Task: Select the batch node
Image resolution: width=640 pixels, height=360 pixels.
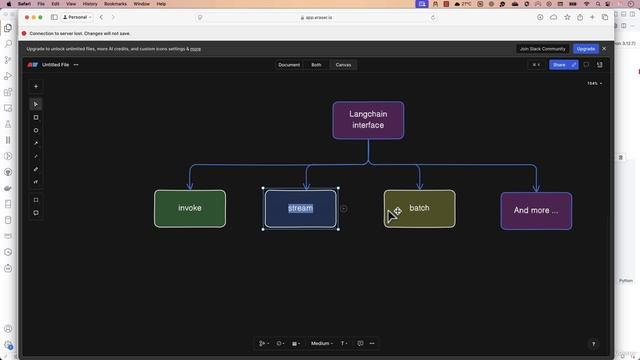Action: [x=420, y=209]
